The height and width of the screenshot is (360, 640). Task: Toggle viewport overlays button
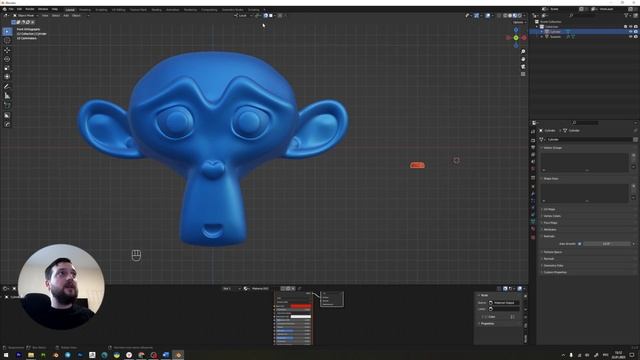488,16
